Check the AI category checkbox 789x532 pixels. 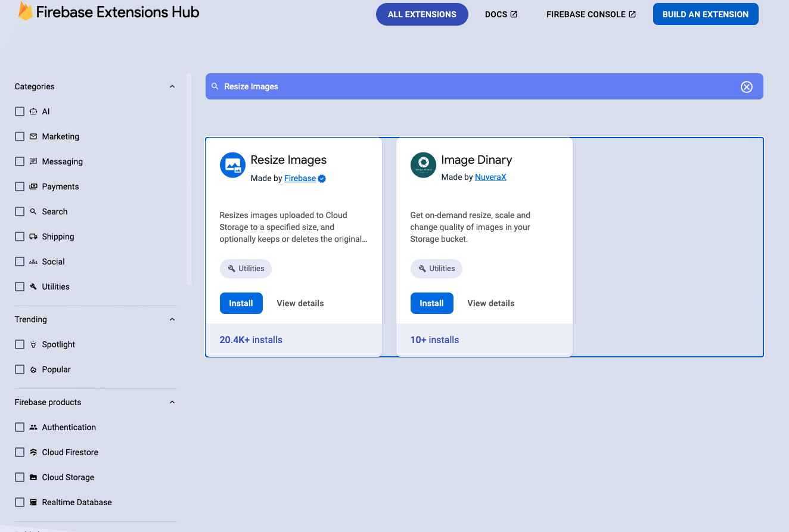click(20, 111)
